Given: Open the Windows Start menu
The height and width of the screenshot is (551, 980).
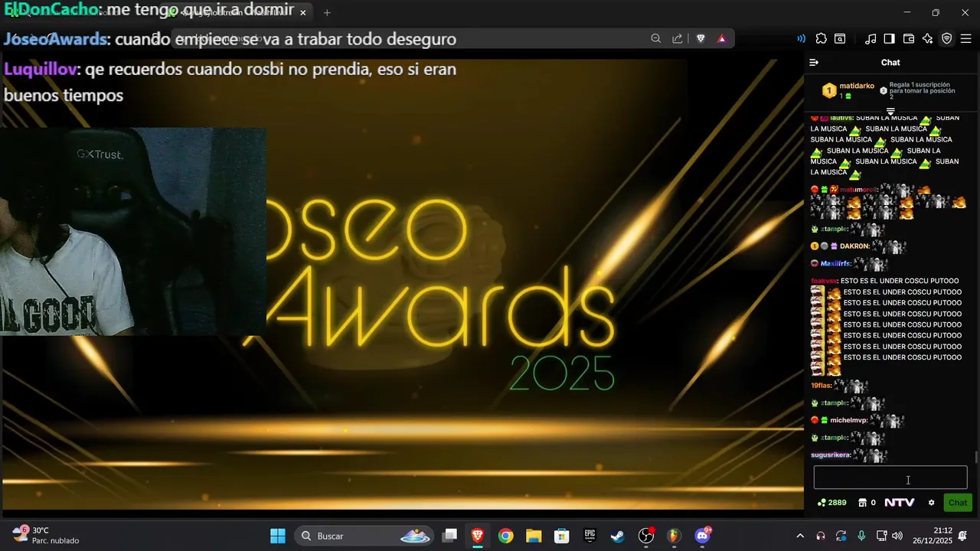Looking at the screenshot, I should tap(278, 536).
